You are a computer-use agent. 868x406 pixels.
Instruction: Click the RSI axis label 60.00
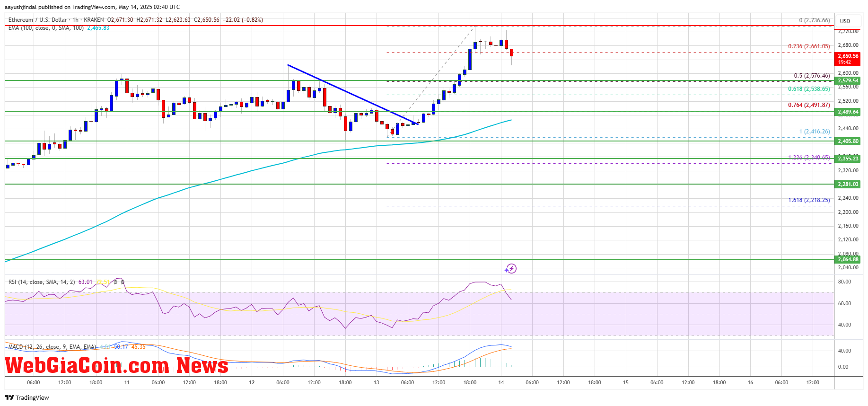(x=844, y=303)
